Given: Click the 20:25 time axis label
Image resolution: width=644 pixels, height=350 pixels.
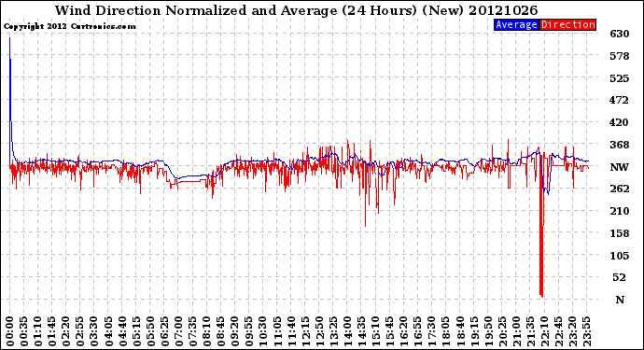Looking at the screenshot, I should (502, 331).
